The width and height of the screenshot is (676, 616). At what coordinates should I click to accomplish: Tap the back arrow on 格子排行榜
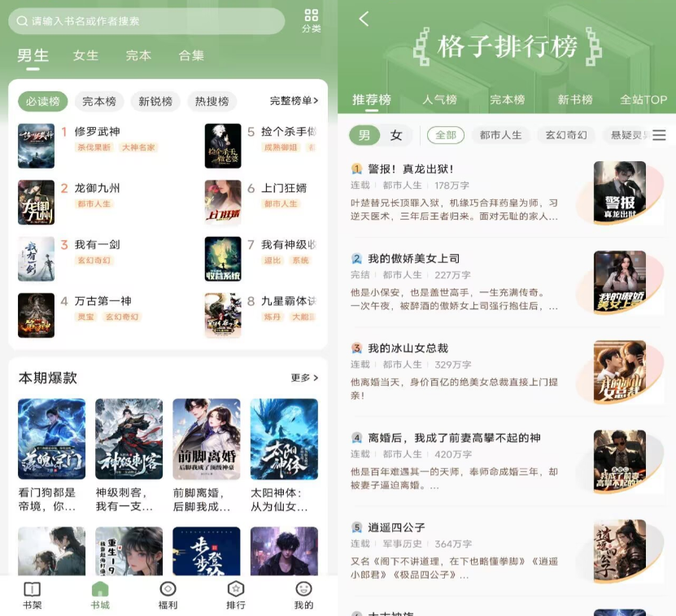tap(364, 19)
